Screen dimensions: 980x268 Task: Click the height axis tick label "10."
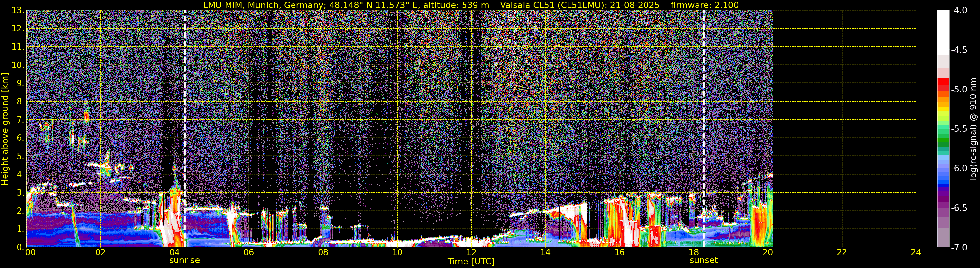point(18,65)
